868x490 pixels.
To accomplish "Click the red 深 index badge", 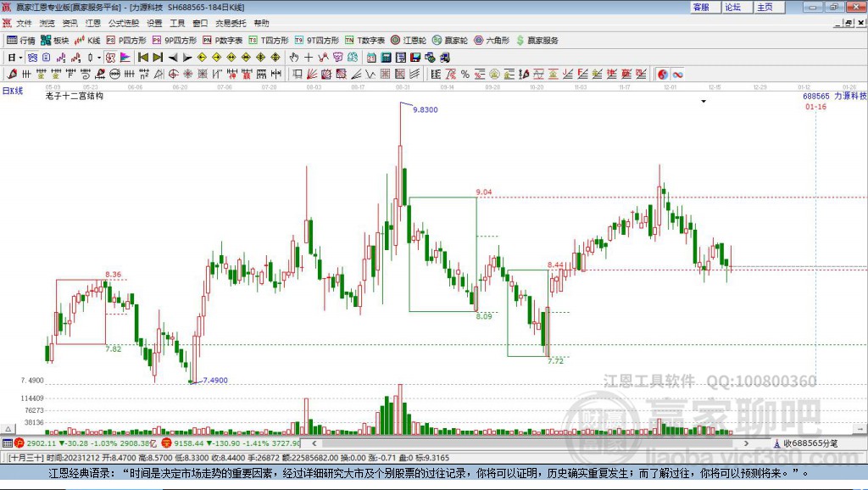I will point(167,443).
